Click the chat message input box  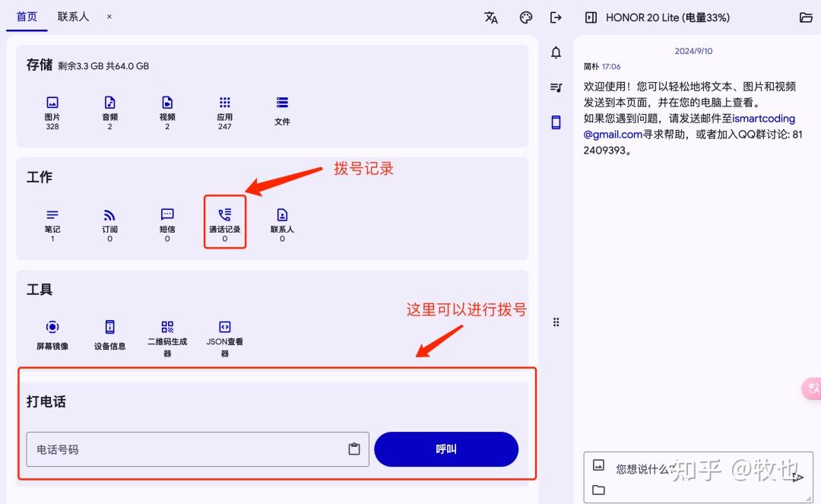click(x=698, y=477)
